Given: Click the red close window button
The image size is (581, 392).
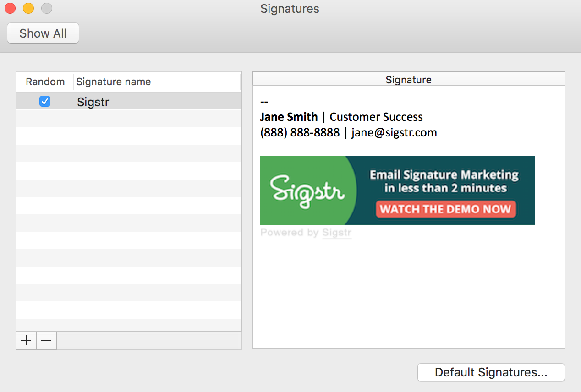Looking at the screenshot, I should coord(10,8).
